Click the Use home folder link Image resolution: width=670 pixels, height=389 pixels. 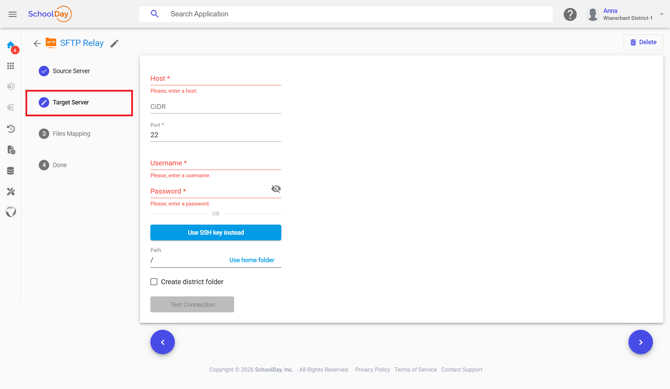pos(252,260)
